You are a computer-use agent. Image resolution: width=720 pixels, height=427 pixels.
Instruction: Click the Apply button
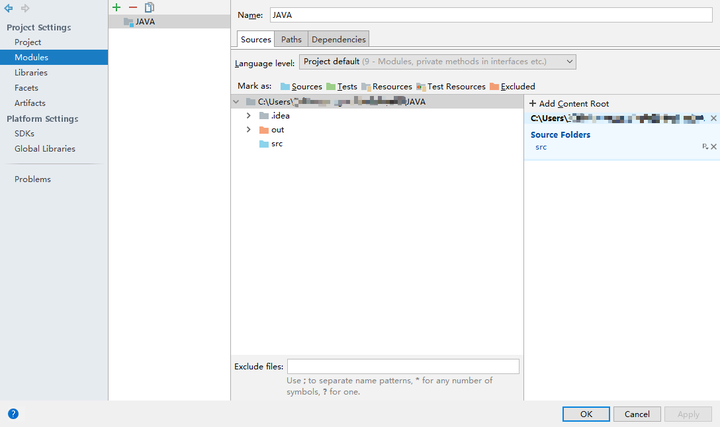688,414
